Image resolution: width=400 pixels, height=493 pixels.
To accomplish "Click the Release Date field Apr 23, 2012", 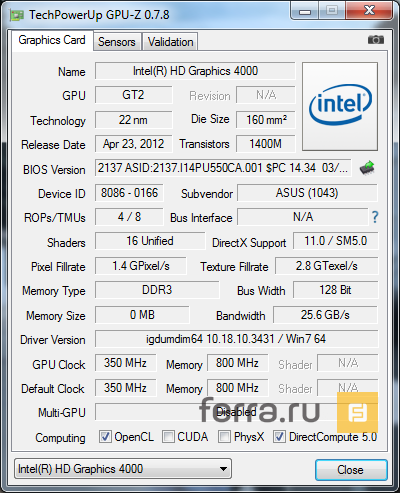I will pyautogui.click(x=134, y=144).
